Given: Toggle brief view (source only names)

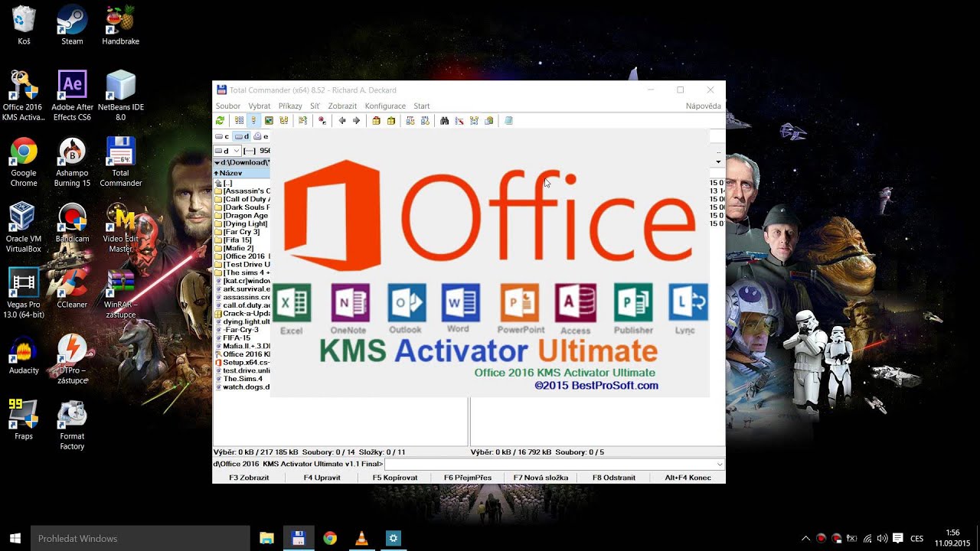Looking at the screenshot, I should point(239,121).
